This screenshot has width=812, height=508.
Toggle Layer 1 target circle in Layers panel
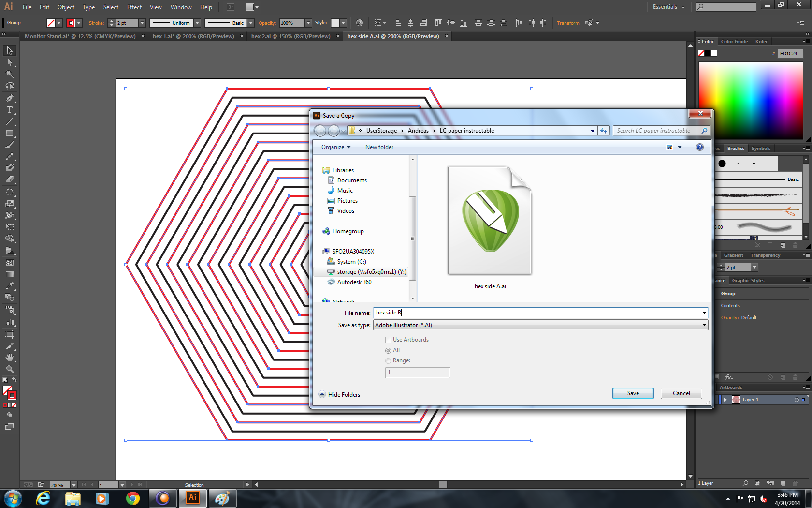point(797,400)
